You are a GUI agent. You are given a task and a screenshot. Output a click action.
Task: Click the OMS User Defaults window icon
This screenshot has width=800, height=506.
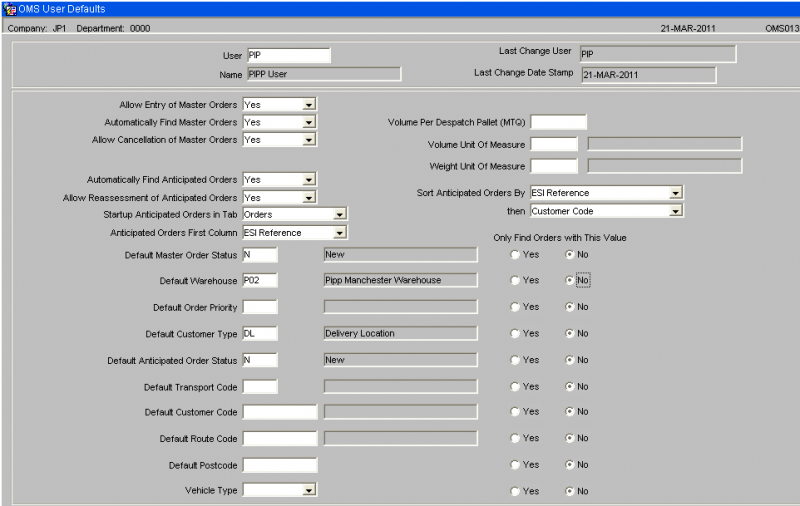click(10, 9)
